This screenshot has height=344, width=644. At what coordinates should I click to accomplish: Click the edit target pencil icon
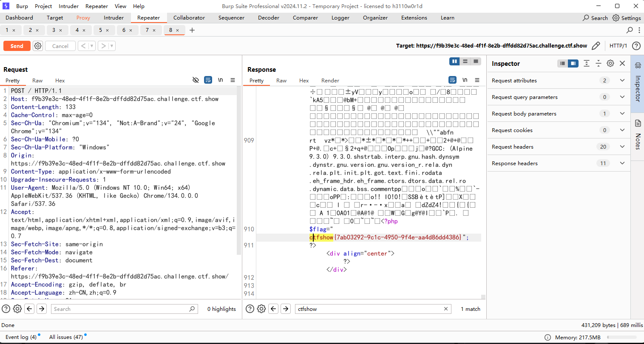point(596,46)
